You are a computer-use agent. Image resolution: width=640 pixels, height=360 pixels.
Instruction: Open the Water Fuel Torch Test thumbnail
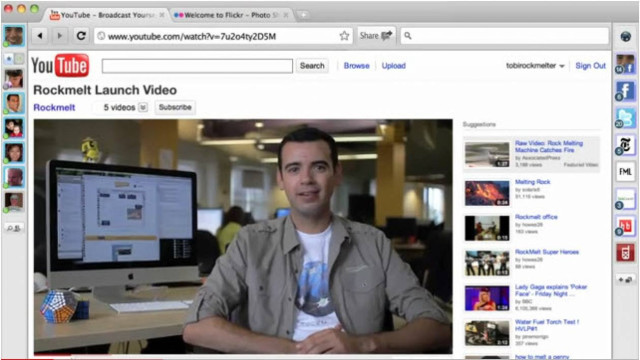pos(487,333)
